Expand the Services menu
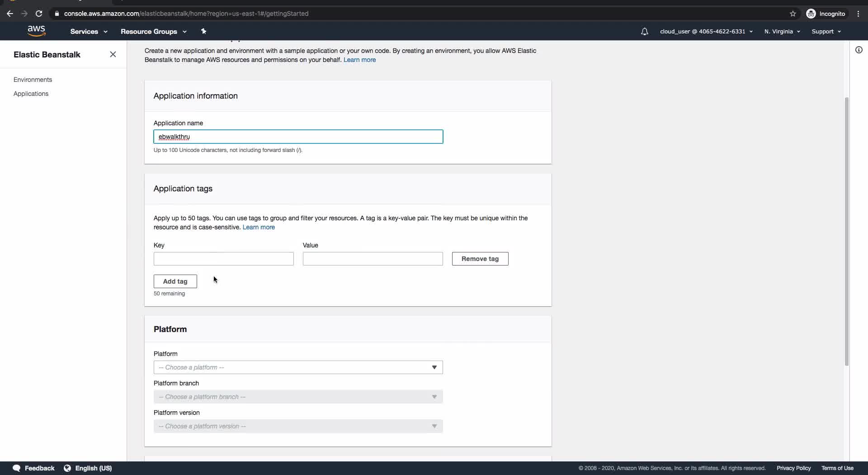Viewport: 868px width, 475px height. 89,32
